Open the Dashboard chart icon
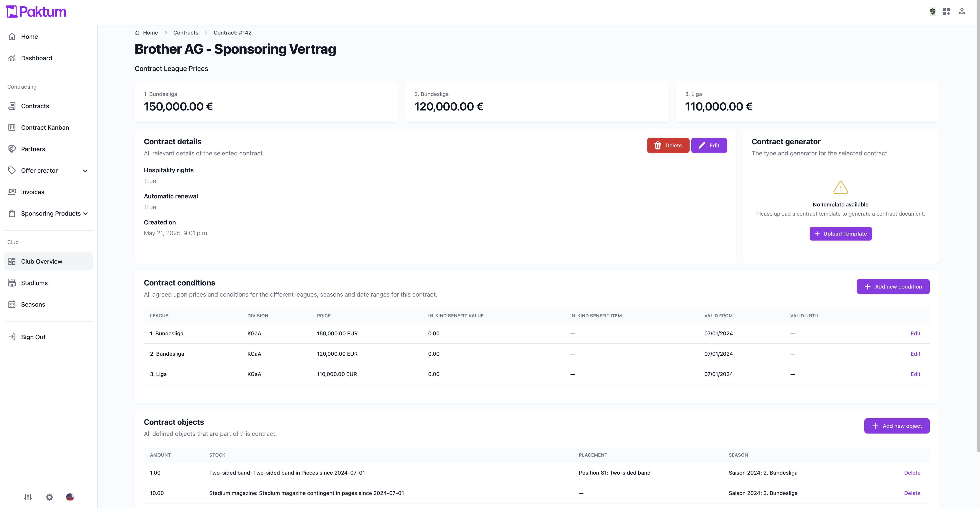Viewport: 980px width, 508px height. coord(12,58)
